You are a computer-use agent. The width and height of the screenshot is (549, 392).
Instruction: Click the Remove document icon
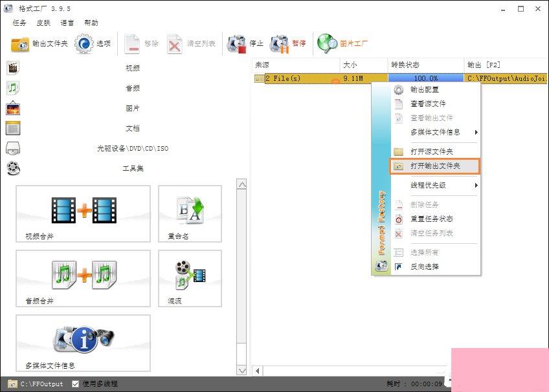[x=132, y=44]
